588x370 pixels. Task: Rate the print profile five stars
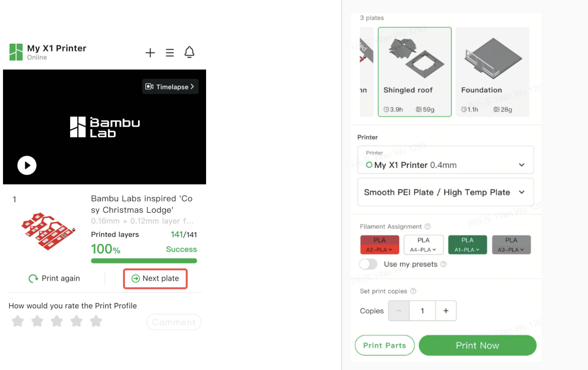pyautogui.click(x=96, y=321)
